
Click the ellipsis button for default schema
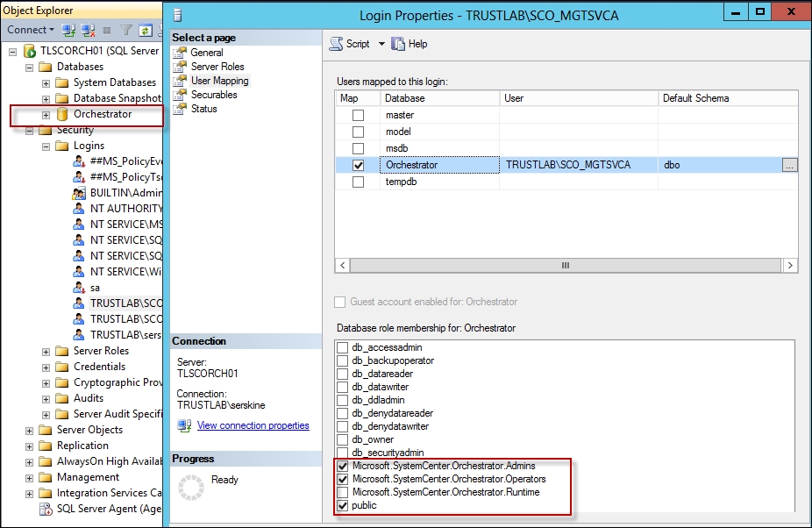pyautogui.click(x=789, y=165)
